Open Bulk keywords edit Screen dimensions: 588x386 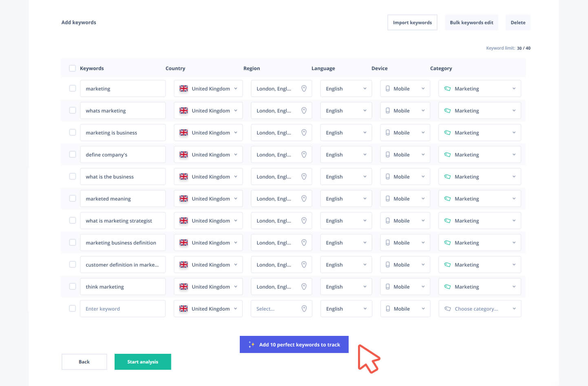(x=471, y=22)
